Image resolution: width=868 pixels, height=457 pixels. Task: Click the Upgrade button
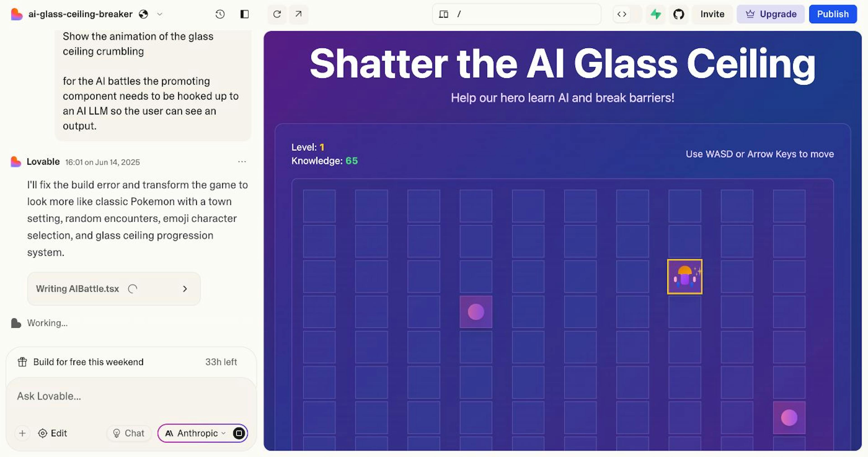pyautogui.click(x=771, y=14)
